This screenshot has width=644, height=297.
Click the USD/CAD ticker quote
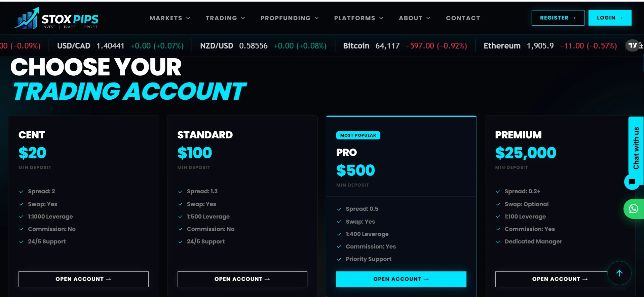[x=120, y=46]
